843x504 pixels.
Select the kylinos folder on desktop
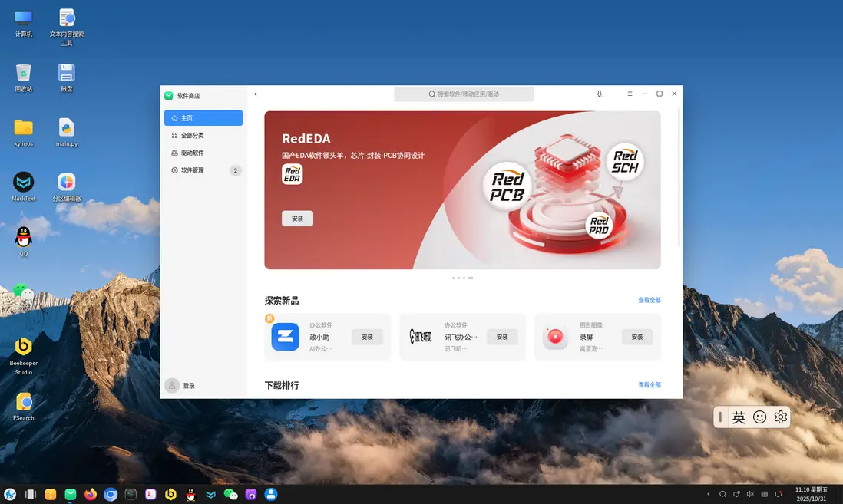pos(24,133)
